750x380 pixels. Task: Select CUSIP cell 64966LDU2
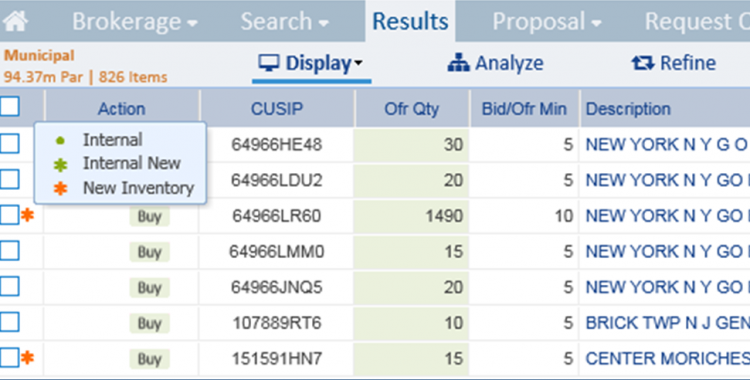277,180
